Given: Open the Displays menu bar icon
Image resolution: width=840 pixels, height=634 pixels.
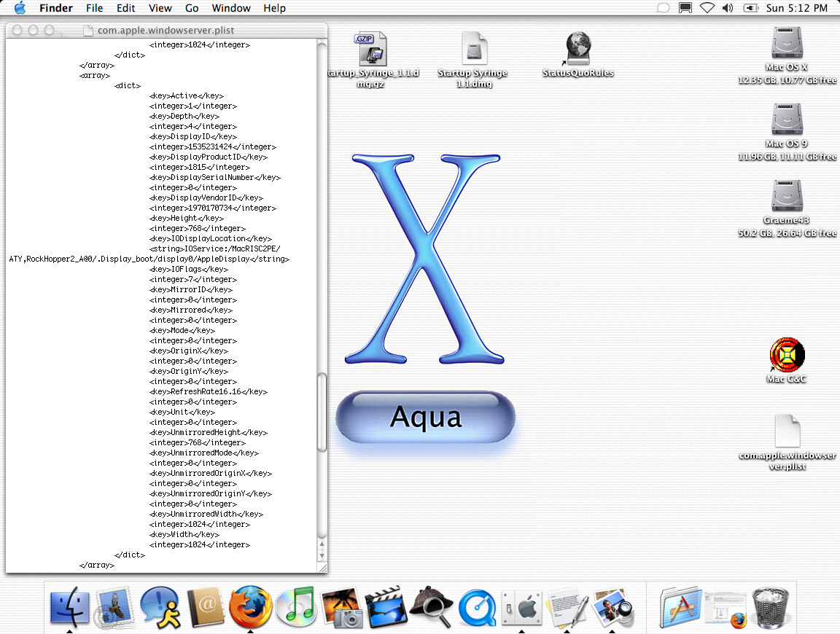Looking at the screenshot, I should click(x=685, y=8).
